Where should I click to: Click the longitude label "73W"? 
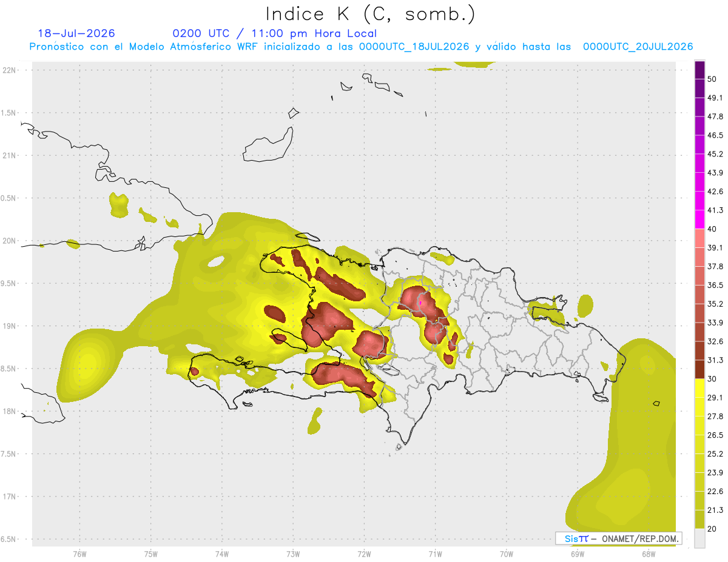click(x=292, y=554)
